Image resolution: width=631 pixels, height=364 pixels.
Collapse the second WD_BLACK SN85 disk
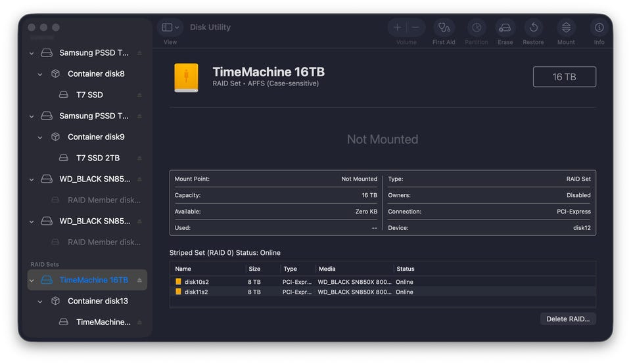(32, 221)
